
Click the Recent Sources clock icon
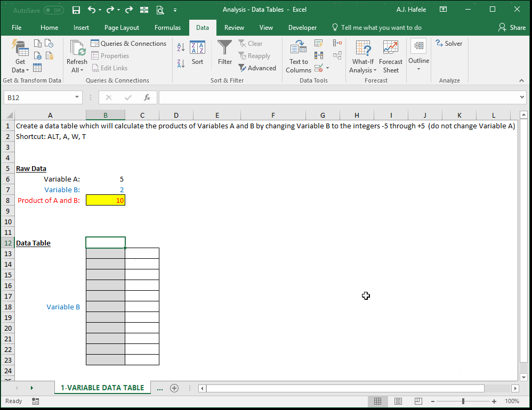(x=49, y=43)
